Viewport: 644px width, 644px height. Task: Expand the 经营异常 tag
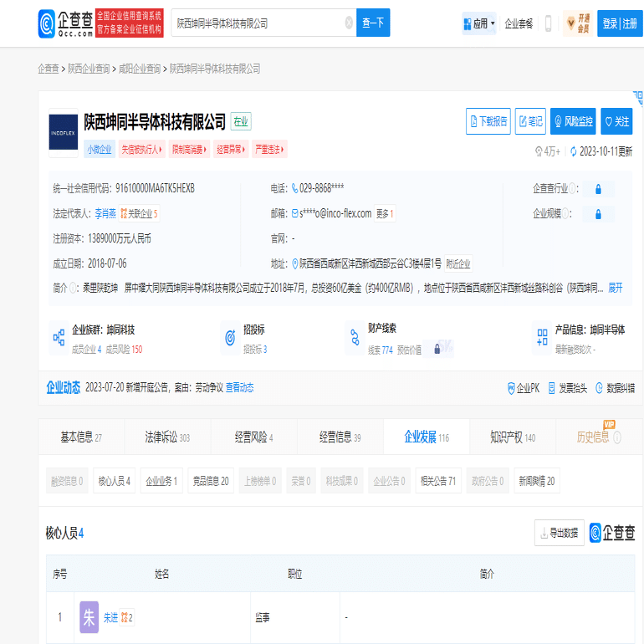231,149
